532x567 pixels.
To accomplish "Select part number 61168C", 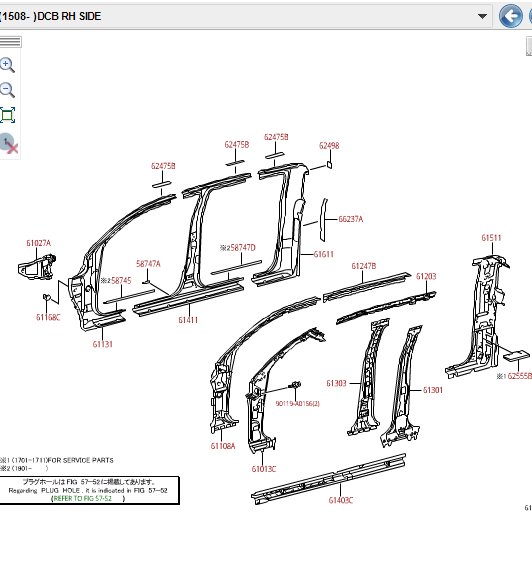I will [x=48, y=317].
